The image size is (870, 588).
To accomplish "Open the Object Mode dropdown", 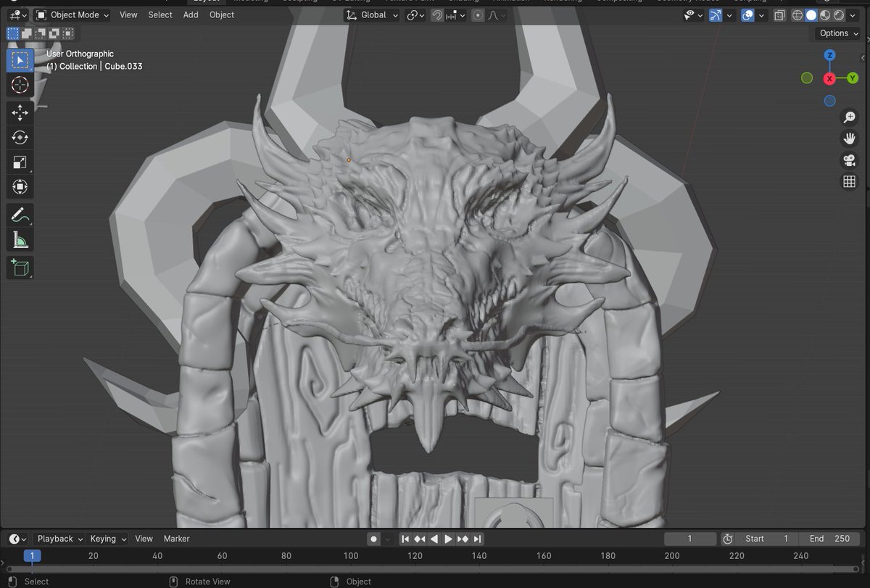I will (x=72, y=15).
